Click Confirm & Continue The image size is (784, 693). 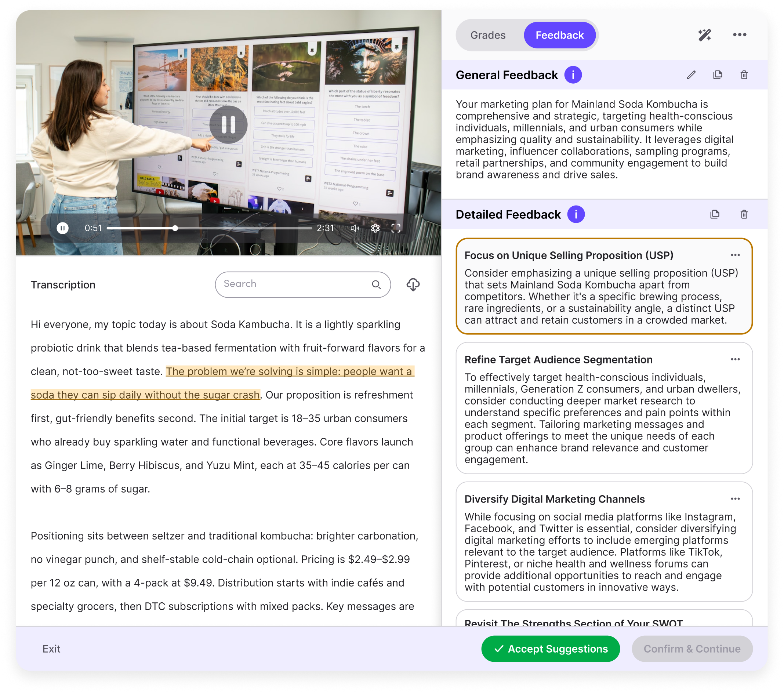pos(692,649)
